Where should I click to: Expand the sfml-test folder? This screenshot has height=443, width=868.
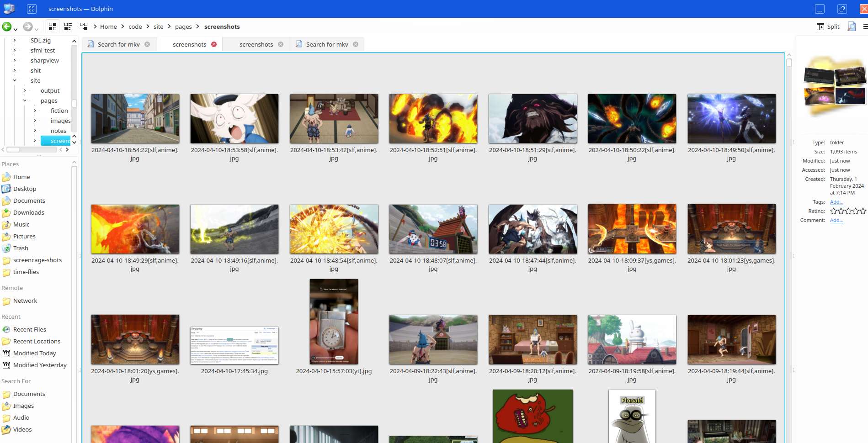click(x=15, y=50)
